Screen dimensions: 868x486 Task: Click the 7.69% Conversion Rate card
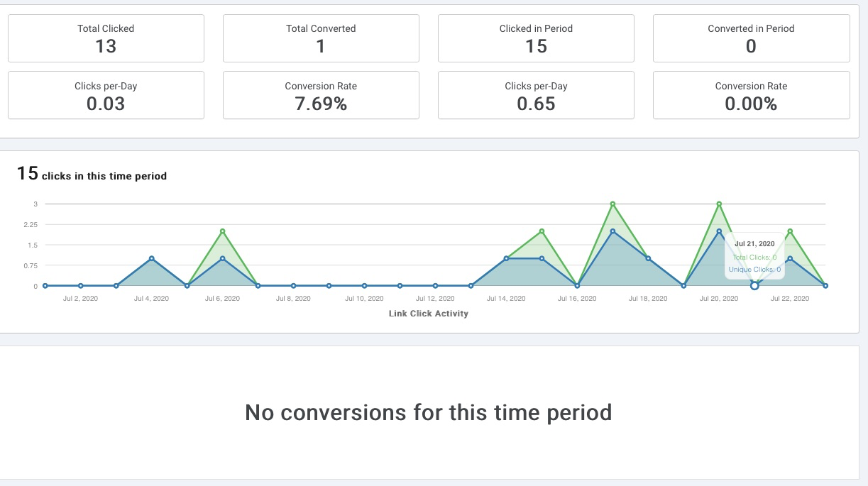321,95
